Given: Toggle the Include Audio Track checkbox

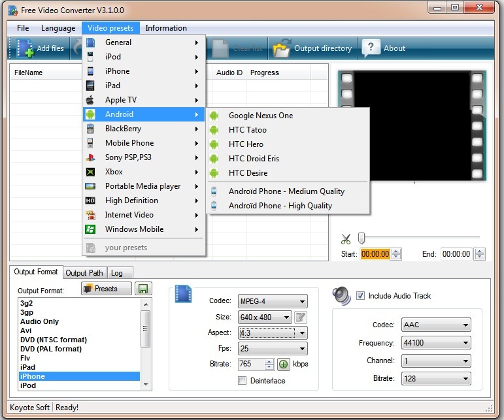Looking at the screenshot, I should click(x=360, y=296).
